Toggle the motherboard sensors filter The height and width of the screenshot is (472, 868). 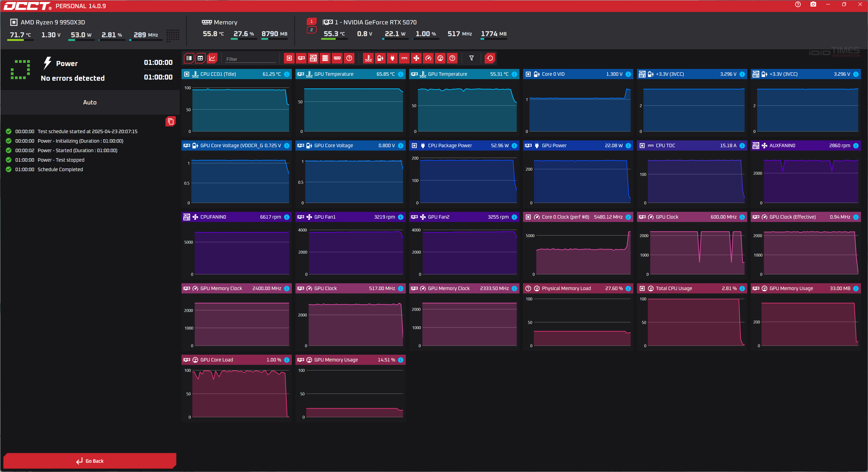(313, 58)
